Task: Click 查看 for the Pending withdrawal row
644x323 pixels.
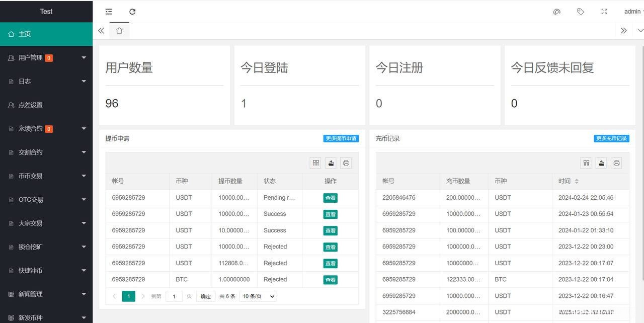Action: coord(330,198)
